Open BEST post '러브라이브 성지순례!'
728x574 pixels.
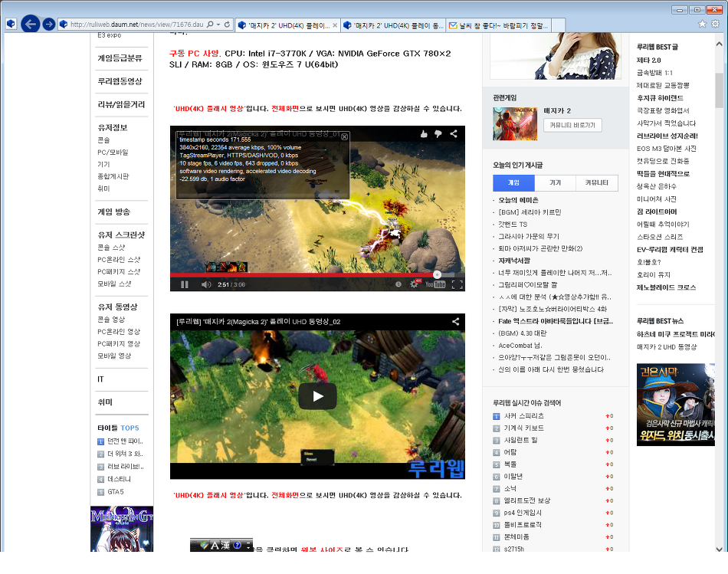pyautogui.click(x=667, y=136)
